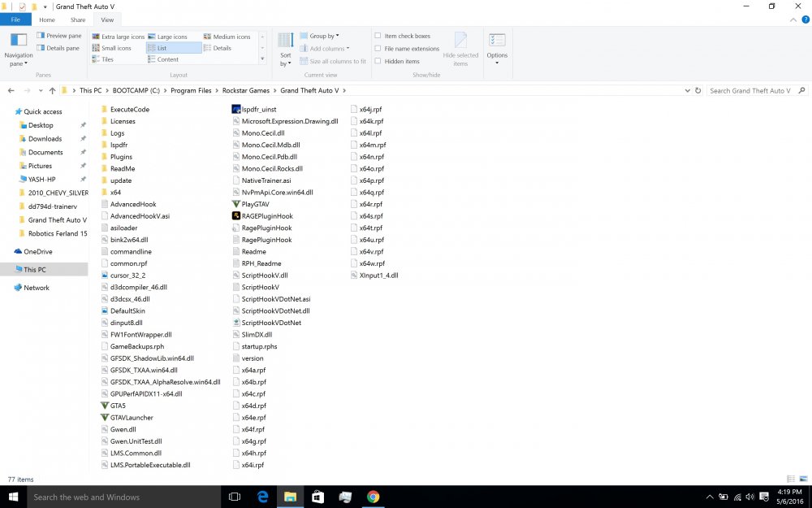This screenshot has height=508, width=812.
Task: Open the update folder
Action: tap(116, 181)
